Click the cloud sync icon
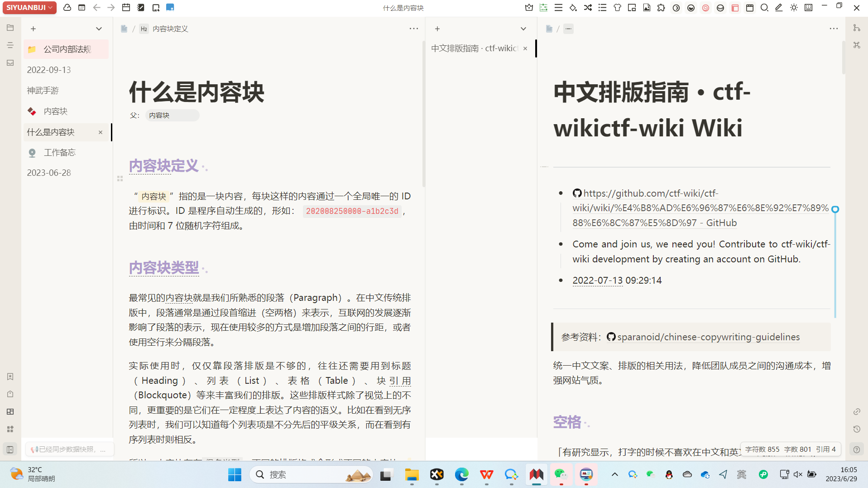The image size is (868, 488). (67, 8)
